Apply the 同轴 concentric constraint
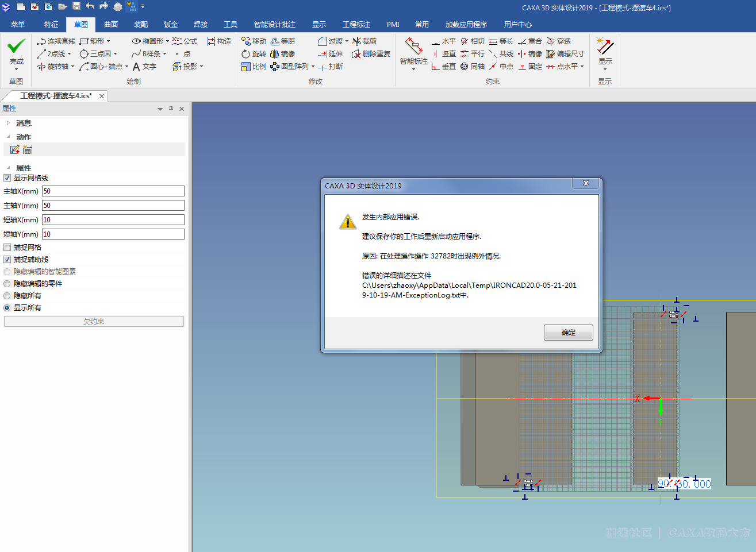The width and height of the screenshot is (756, 552). (473, 67)
